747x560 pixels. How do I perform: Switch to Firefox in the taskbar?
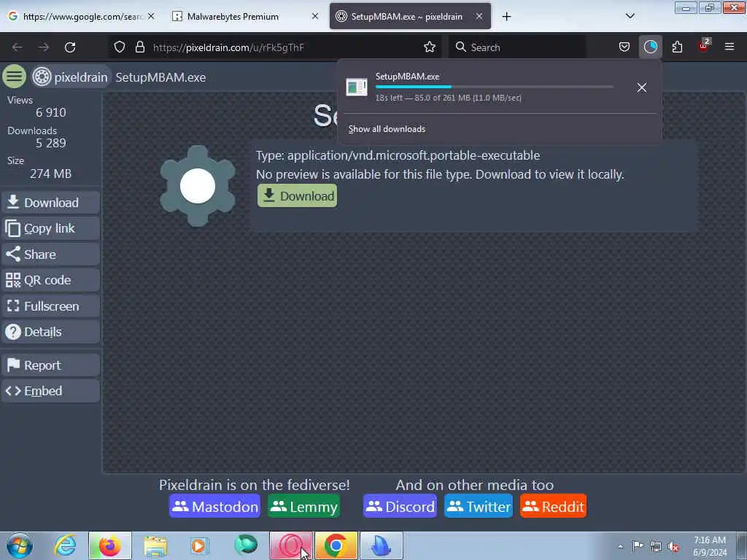click(x=110, y=545)
